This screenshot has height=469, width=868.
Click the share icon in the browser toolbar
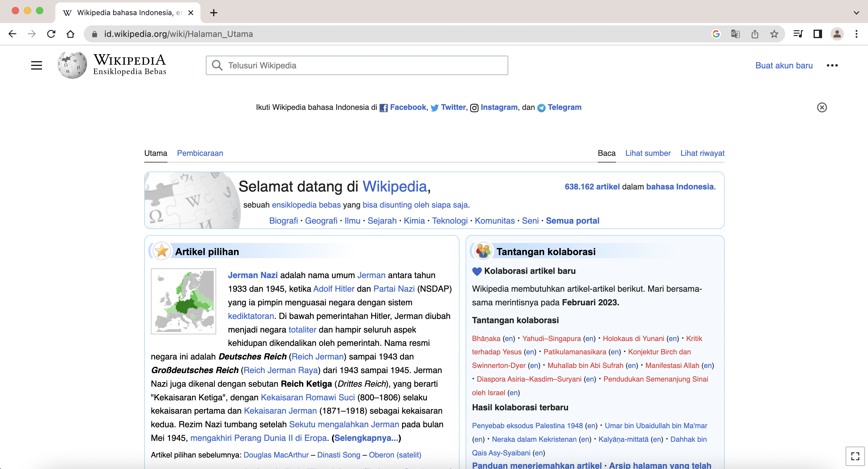tap(754, 34)
